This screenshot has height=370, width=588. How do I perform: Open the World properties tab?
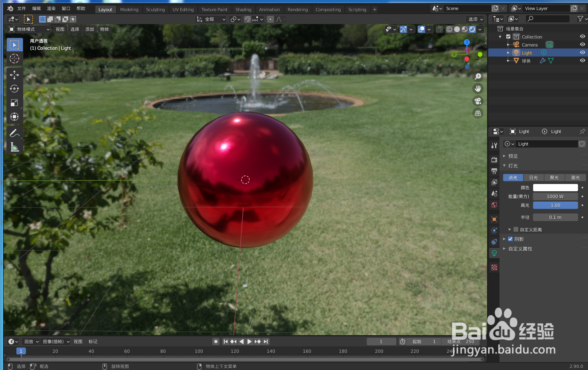pos(494,205)
